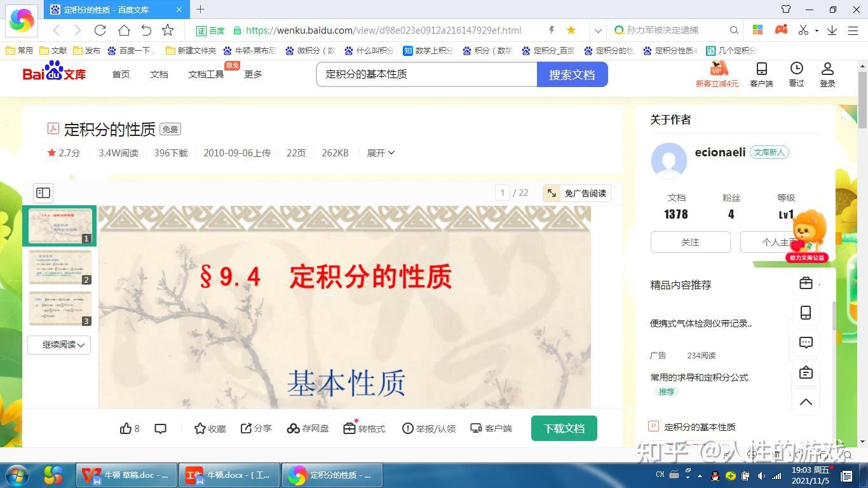Image resolution: width=868 pixels, height=488 pixels.
Task: Open viewing history via 看过 clock icon
Action: tap(796, 73)
